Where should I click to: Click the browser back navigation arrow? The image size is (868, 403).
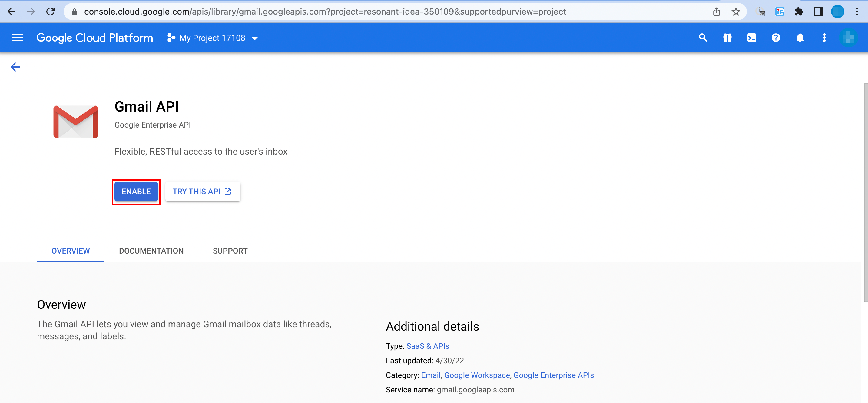(x=11, y=11)
